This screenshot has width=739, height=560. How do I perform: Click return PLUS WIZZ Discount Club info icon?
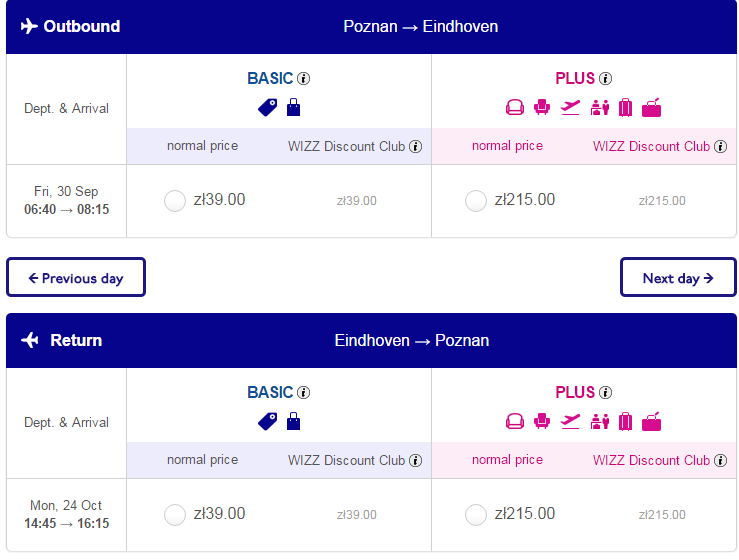720,461
